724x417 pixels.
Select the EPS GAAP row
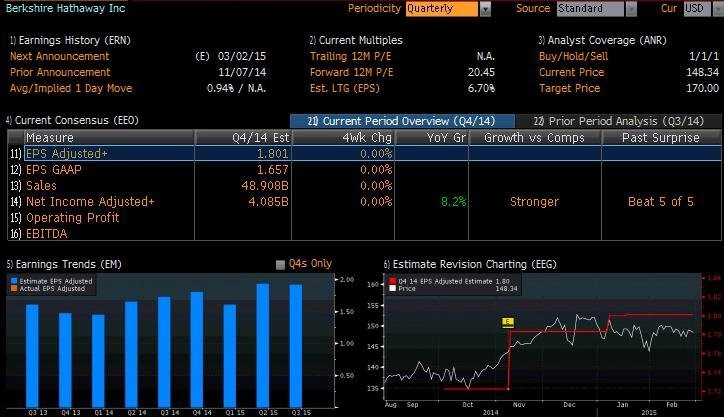[x=365, y=169]
